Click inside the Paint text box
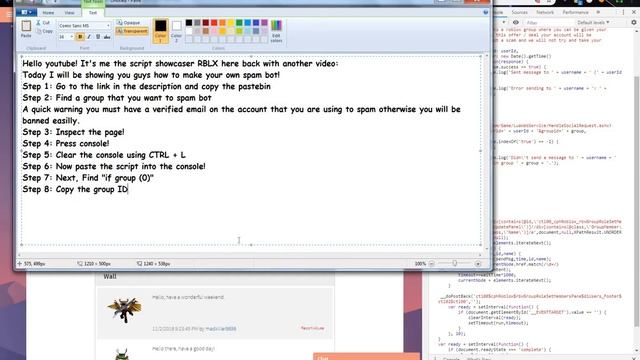640x360 pixels. coord(251,150)
